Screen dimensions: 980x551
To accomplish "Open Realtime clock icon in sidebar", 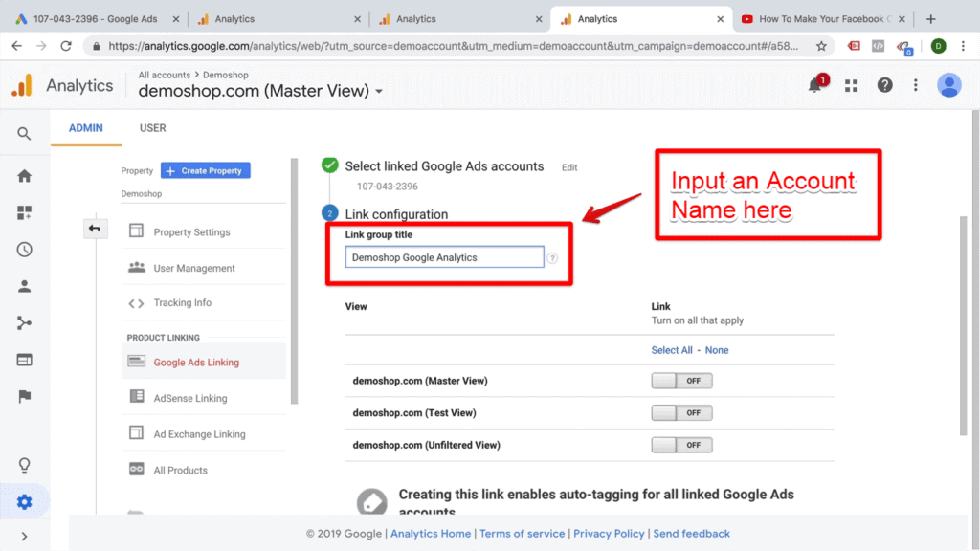I will (24, 250).
